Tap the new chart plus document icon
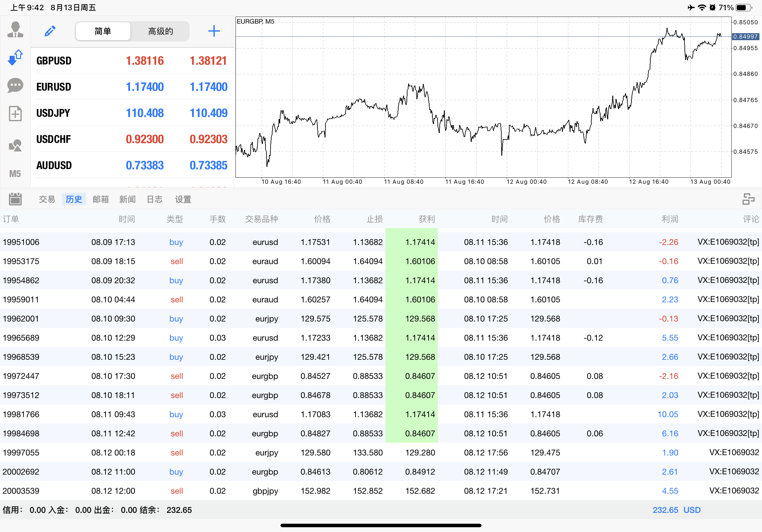The image size is (762, 532). tap(15, 114)
